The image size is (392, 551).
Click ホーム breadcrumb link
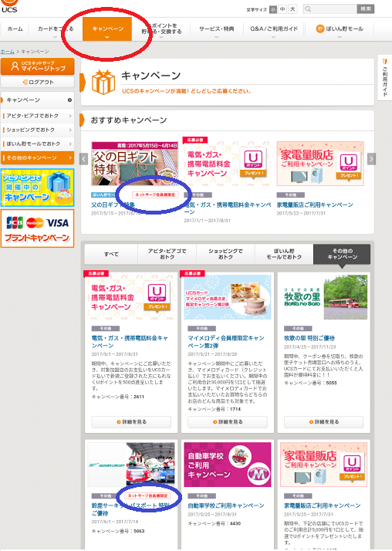[8, 52]
